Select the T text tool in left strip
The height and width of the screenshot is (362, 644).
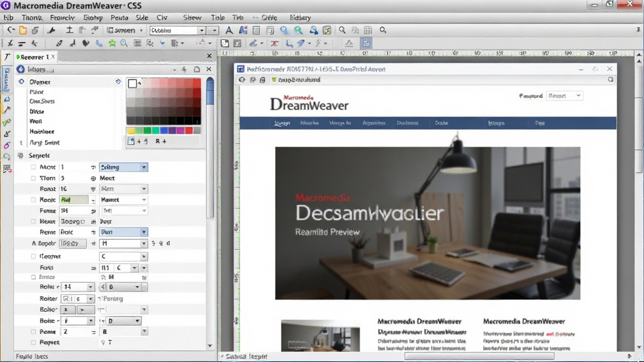tap(7, 57)
